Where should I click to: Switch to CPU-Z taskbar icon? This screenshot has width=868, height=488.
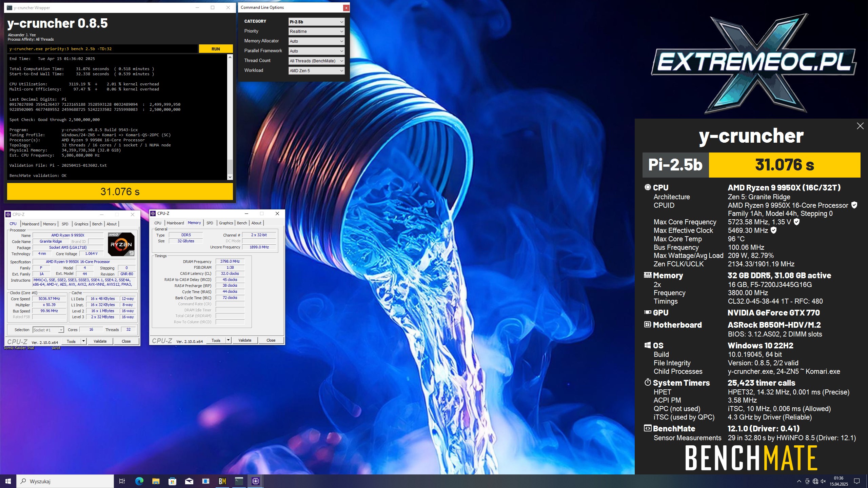click(256, 481)
